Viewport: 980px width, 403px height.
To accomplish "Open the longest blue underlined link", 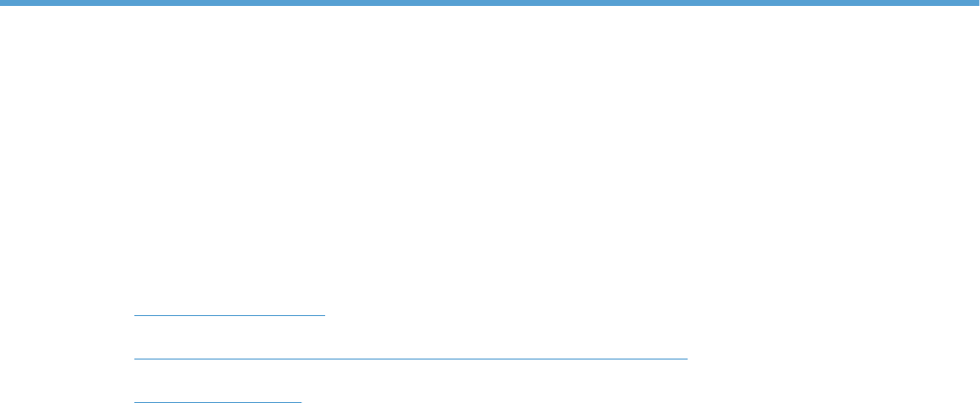I will click(x=411, y=359).
